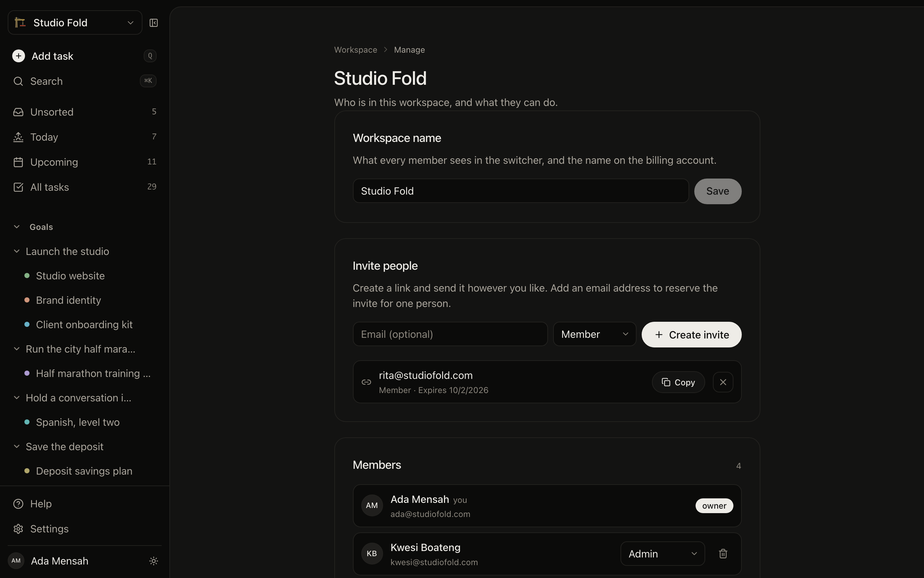Click the Workspace breadcrumb link

pos(355,50)
